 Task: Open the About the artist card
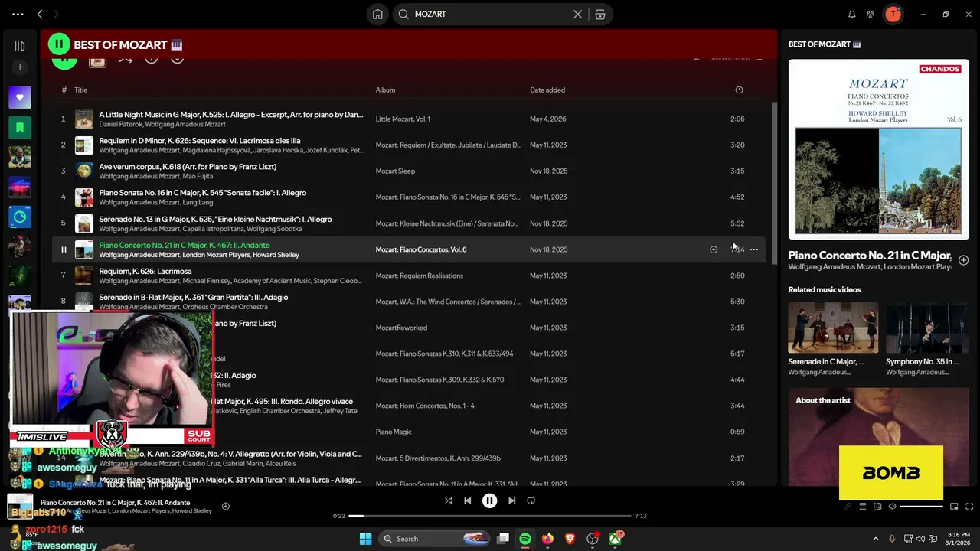879,436
